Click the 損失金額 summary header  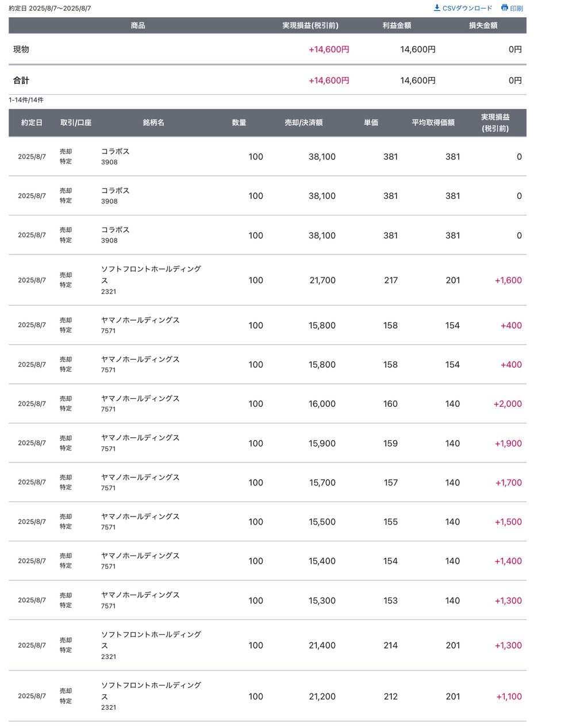pos(483,25)
